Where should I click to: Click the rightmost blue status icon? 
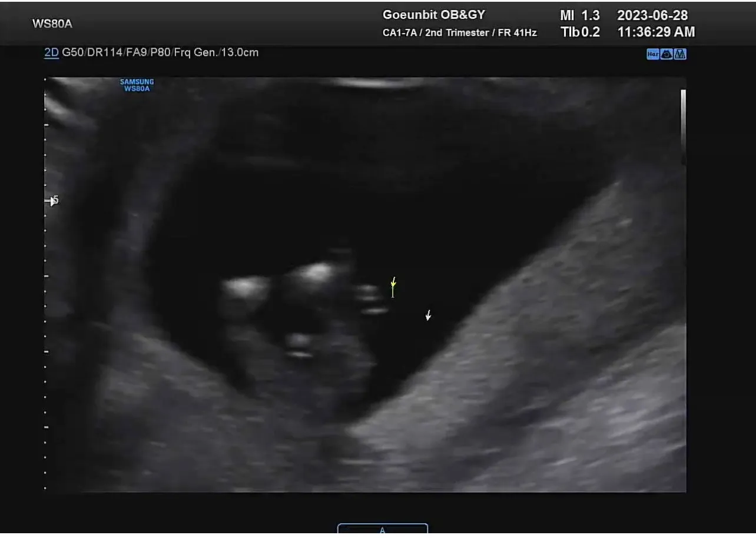pyautogui.click(x=681, y=54)
